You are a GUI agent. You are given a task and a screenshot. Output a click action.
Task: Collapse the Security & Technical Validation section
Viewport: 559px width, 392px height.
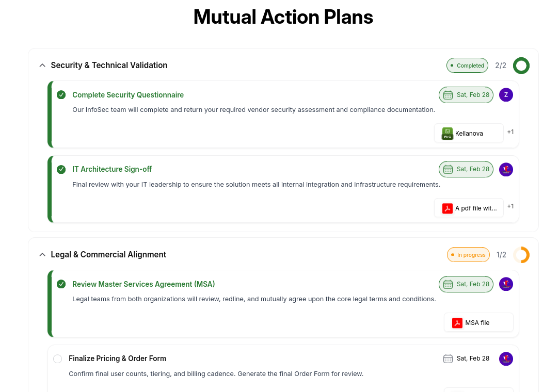click(x=42, y=66)
